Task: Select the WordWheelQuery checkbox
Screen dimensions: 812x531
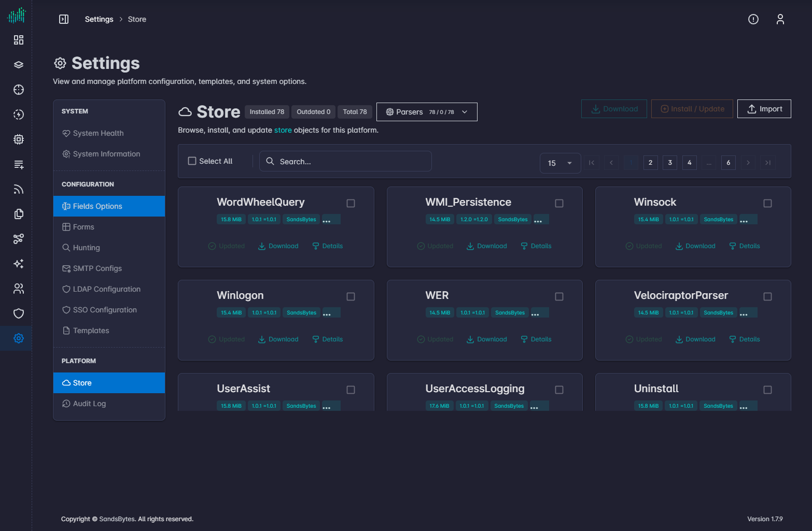Action: pos(351,203)
